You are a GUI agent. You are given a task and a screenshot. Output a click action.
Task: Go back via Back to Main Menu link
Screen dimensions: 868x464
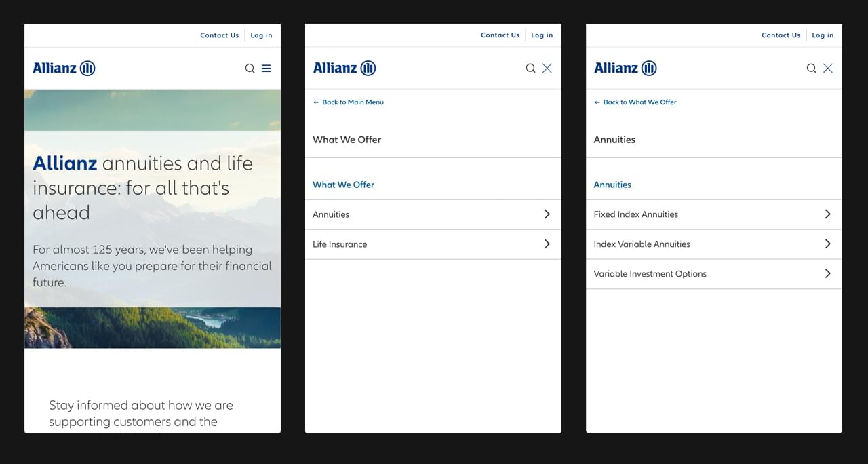[349, 102]
